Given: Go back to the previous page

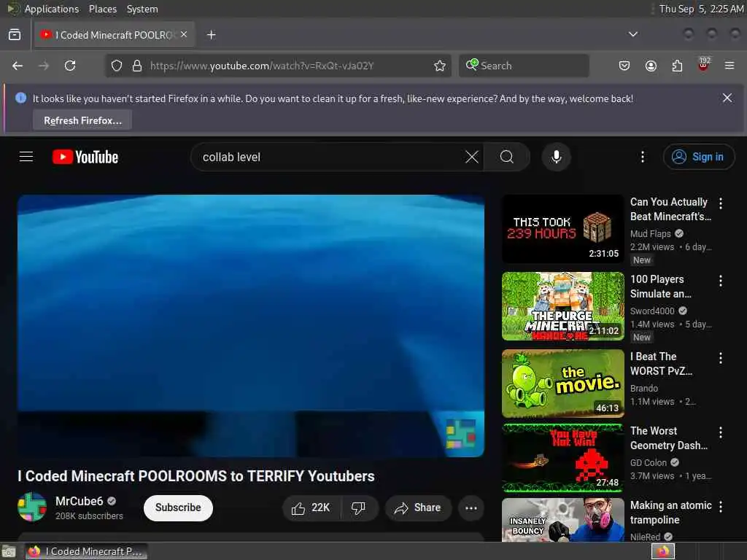Looking at the screenshot, I should [x=18, y=66].
